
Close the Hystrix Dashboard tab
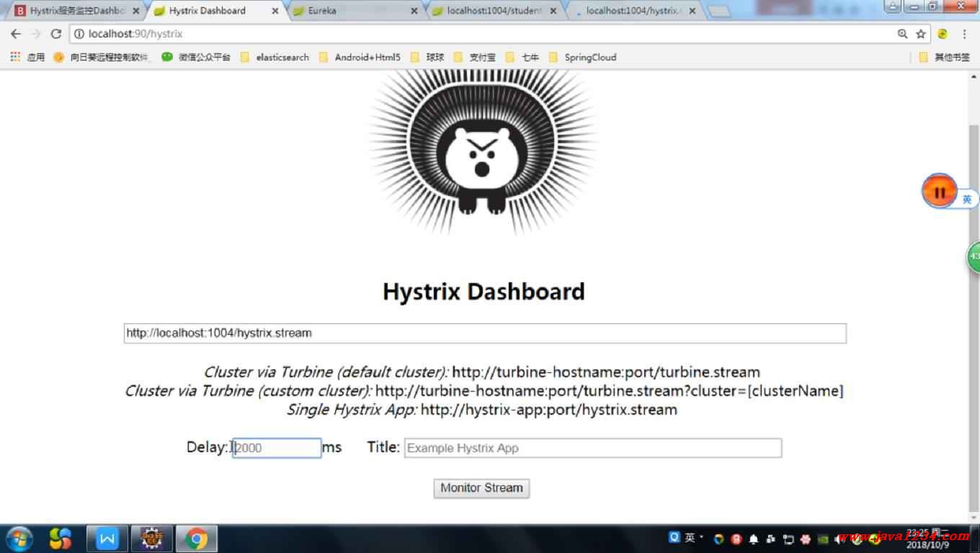point(275,11)
